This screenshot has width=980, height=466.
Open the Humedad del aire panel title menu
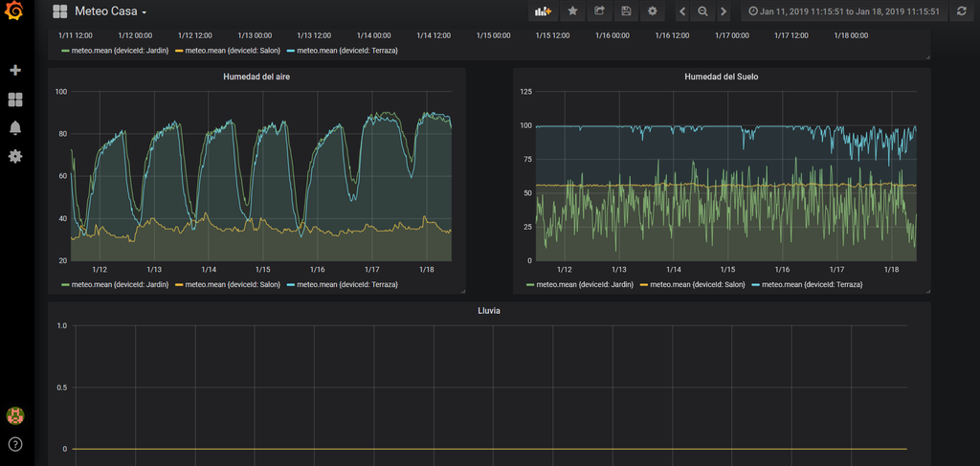tap(256, 76)
